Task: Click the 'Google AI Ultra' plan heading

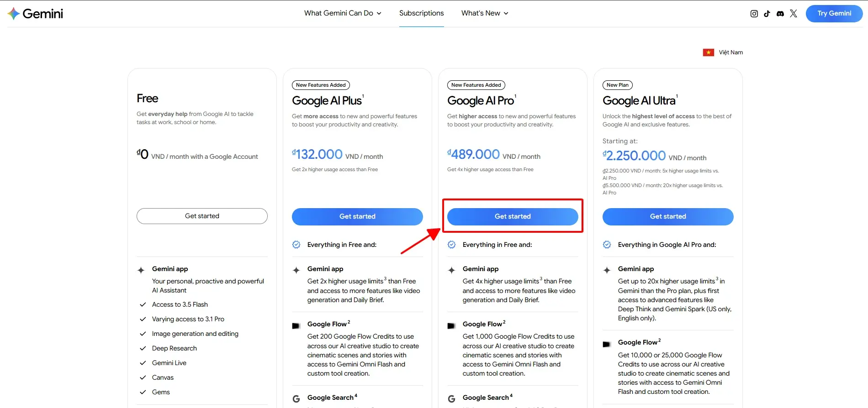Action: coord(639,101)
